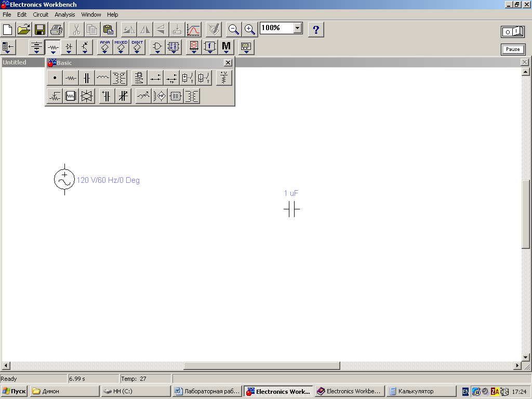Pick the capacitor in Basic toolbar
This screenshot has width=532, height=399.
pyautogui.click(x=87, y=78)
